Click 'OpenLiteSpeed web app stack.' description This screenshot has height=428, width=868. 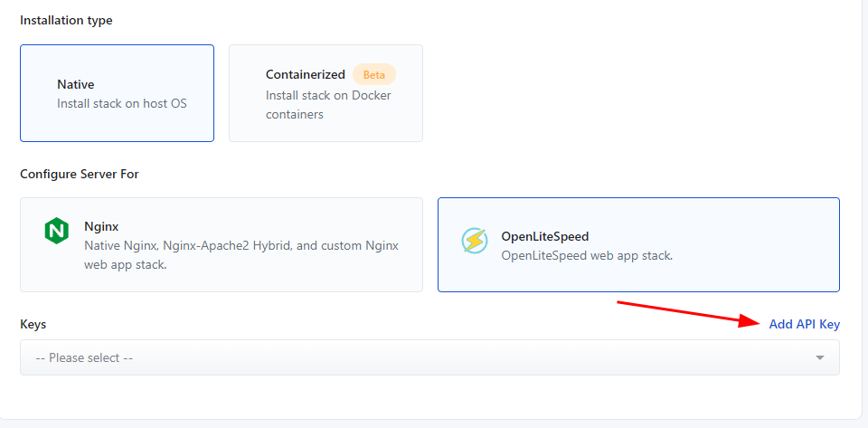coord(587,255)
